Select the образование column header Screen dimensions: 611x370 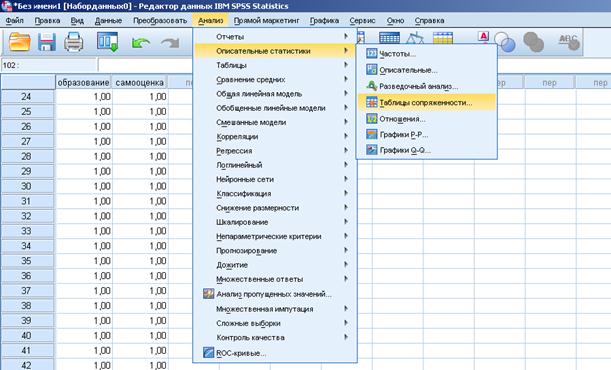(x=83, y=83)
